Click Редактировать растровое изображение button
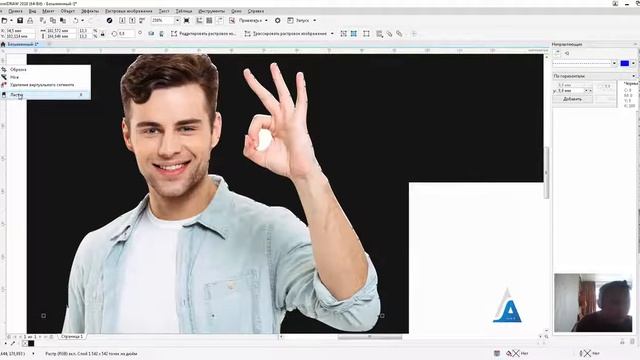The width and height of the screenshot is (640, 360). coord(203,34)
